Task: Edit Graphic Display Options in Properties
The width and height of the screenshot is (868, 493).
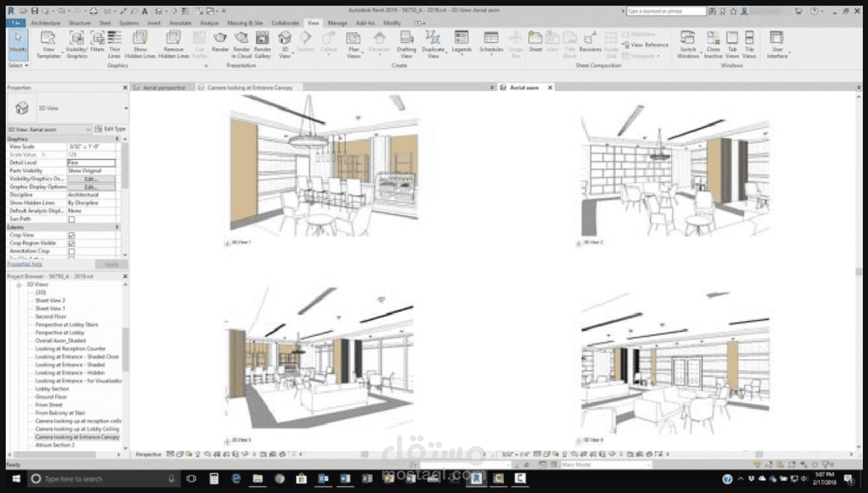Action: click(x=91, y=187)
